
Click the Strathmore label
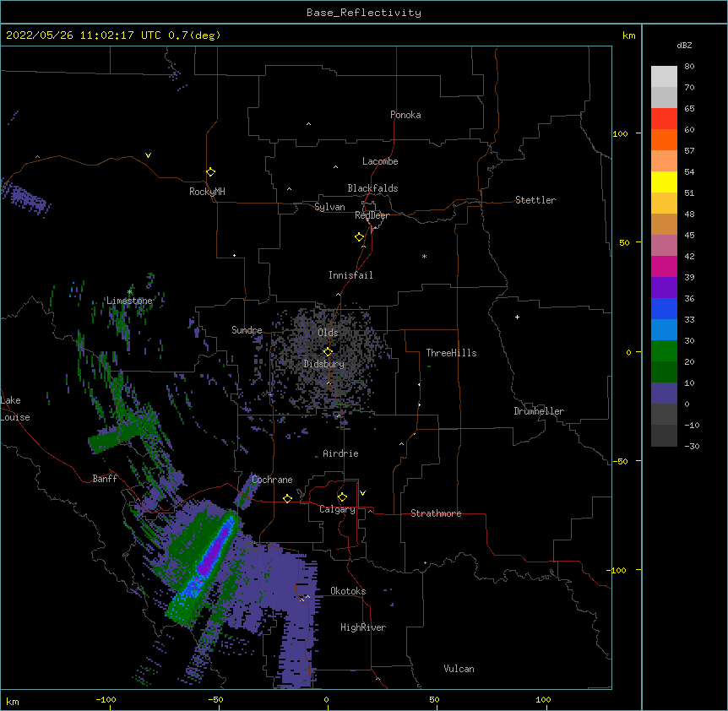pos(436,513)
